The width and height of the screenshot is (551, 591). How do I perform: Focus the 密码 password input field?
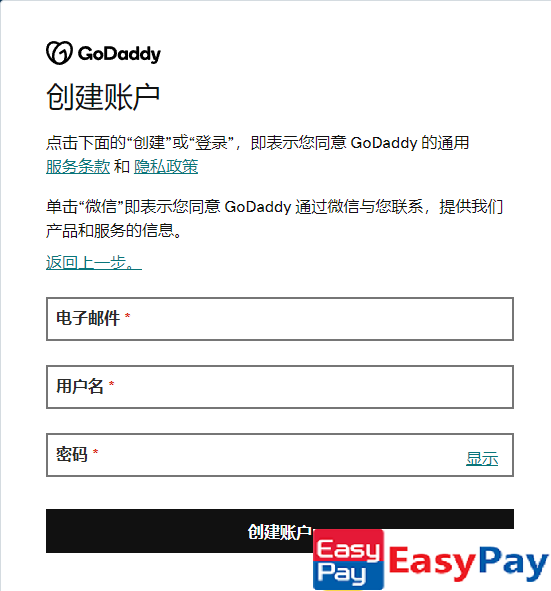tap(280, 455)
